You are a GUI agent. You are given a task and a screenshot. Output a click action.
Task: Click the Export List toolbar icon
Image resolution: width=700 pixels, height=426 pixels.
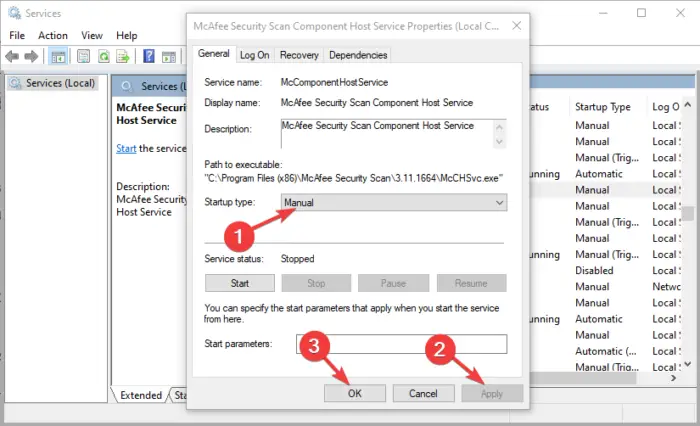point(122,57)
